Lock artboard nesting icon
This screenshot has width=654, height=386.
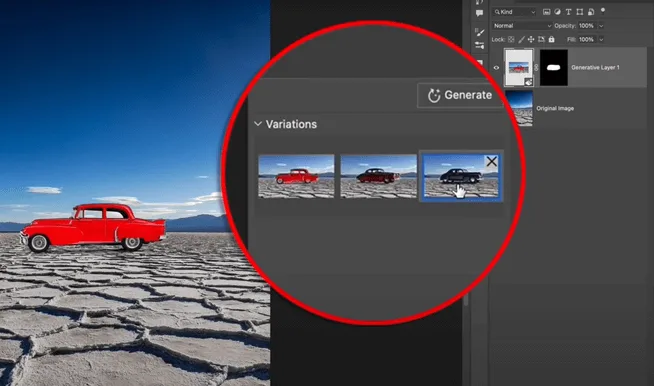[541, 40]
